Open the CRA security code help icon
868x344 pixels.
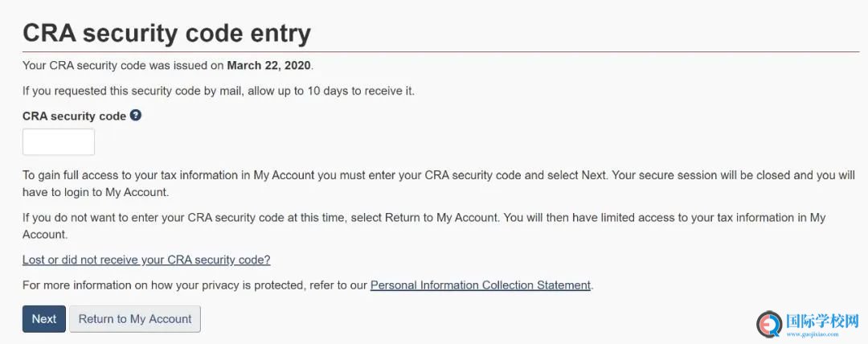click(x=136, y=115)
